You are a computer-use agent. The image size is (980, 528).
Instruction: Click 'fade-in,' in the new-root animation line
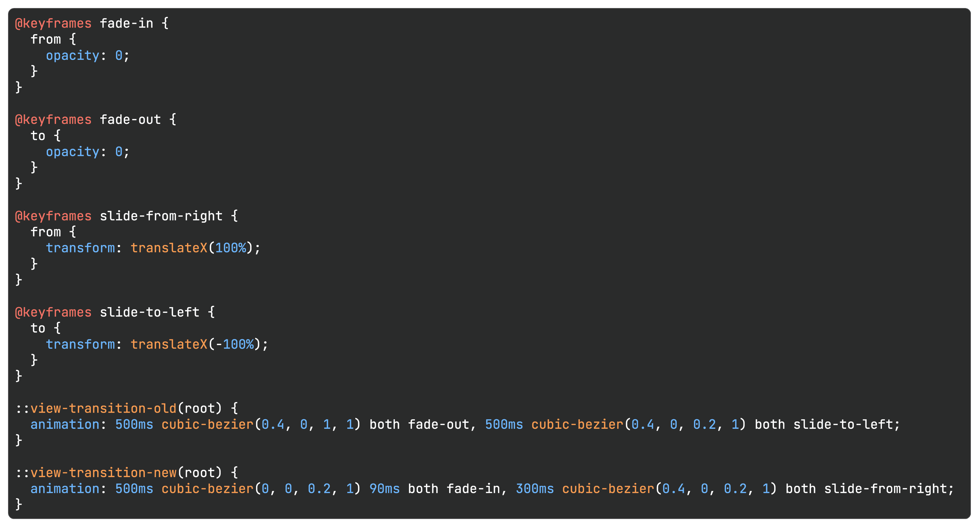pos(477,489)
